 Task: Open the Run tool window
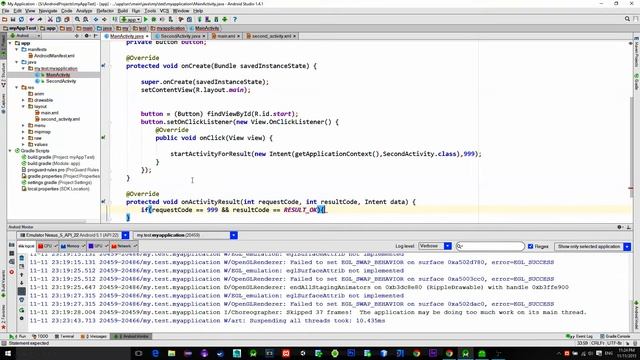(18, 336)
